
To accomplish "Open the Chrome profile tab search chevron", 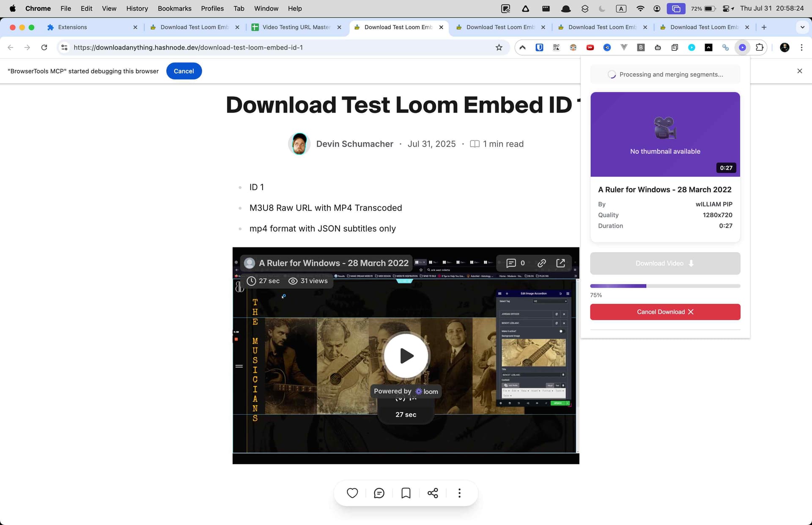I will click(x=802, y=27).
